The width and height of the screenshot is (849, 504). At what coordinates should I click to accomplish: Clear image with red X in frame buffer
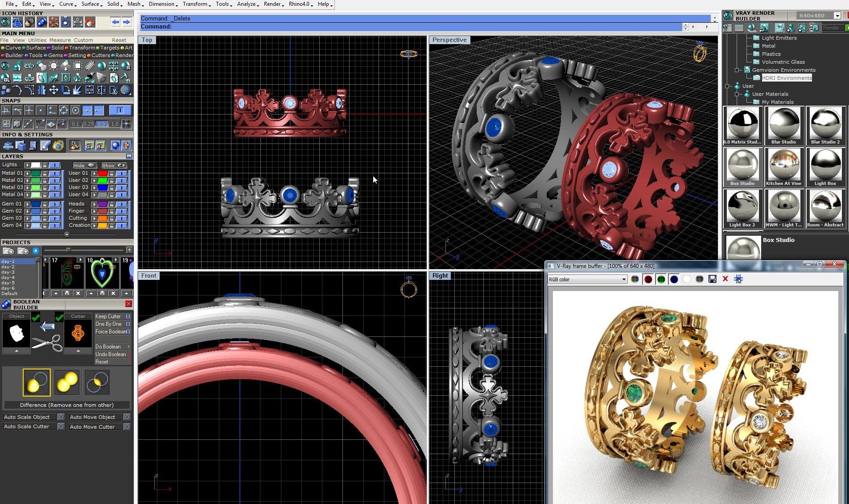(725, 279)
